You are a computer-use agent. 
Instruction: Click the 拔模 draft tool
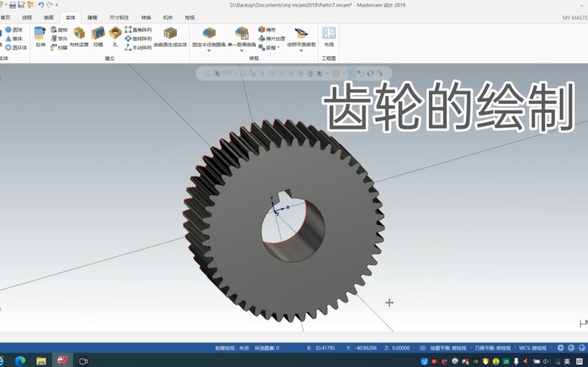pos(267,48)
